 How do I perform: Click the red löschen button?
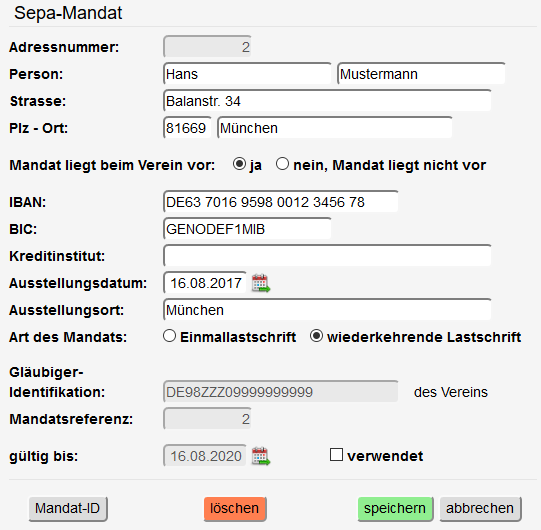point(235,509)
